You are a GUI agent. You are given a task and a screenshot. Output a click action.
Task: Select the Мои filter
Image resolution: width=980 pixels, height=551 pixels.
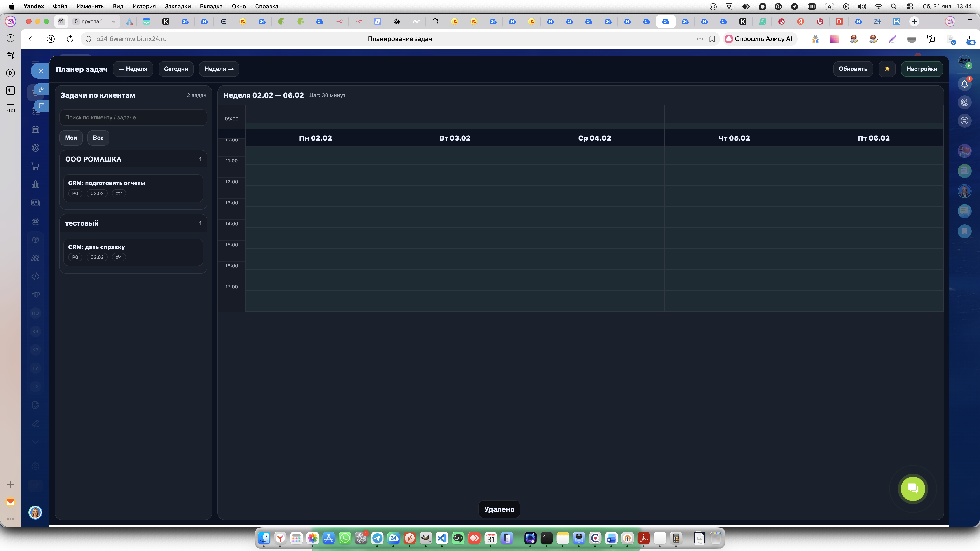click(x=71, y=138)
